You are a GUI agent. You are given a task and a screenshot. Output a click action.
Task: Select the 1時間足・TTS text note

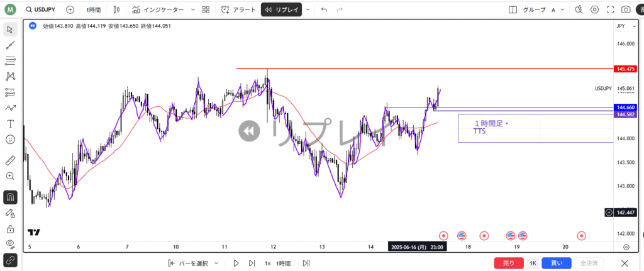[491, 128]
